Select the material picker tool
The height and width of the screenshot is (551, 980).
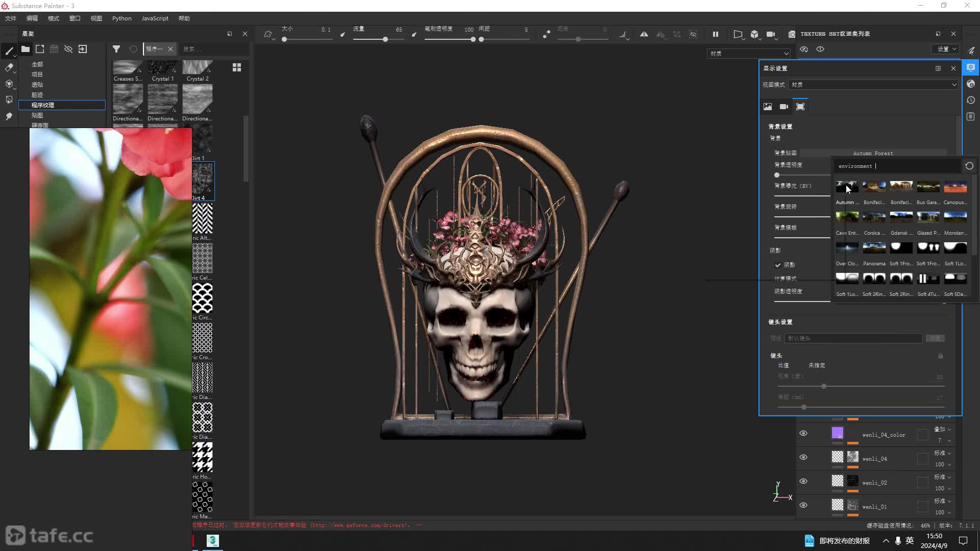[9, 116]
